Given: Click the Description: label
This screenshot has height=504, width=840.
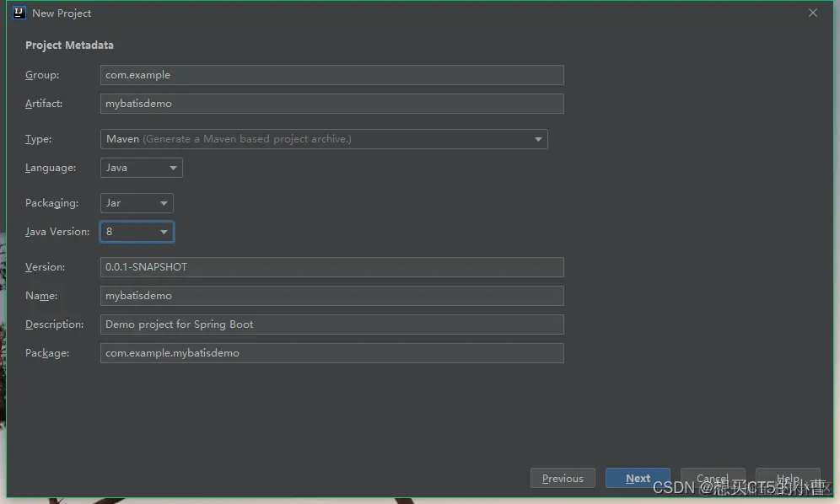Looking at the screenshot, I should (55, 324).
